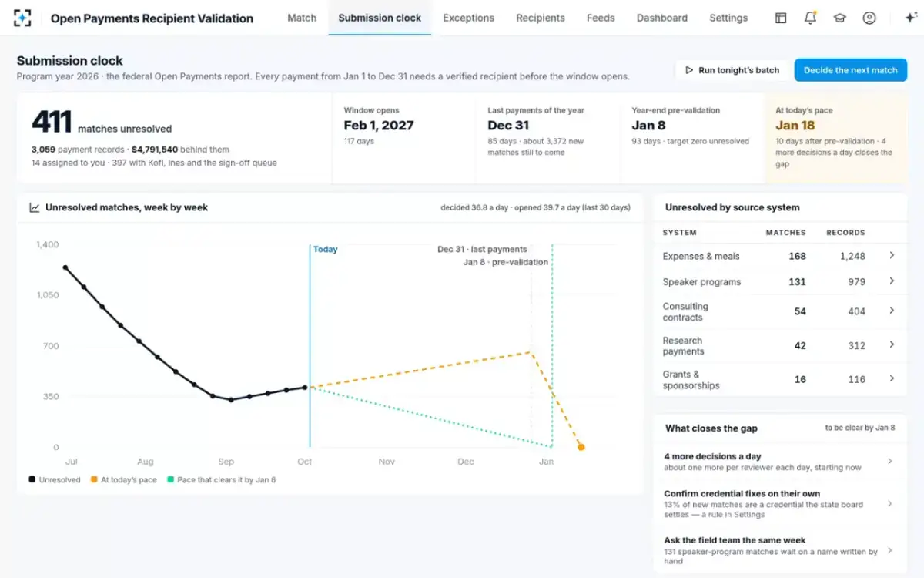Click the 1,248 records value
The image size is (924, 578).
(852, 256)
